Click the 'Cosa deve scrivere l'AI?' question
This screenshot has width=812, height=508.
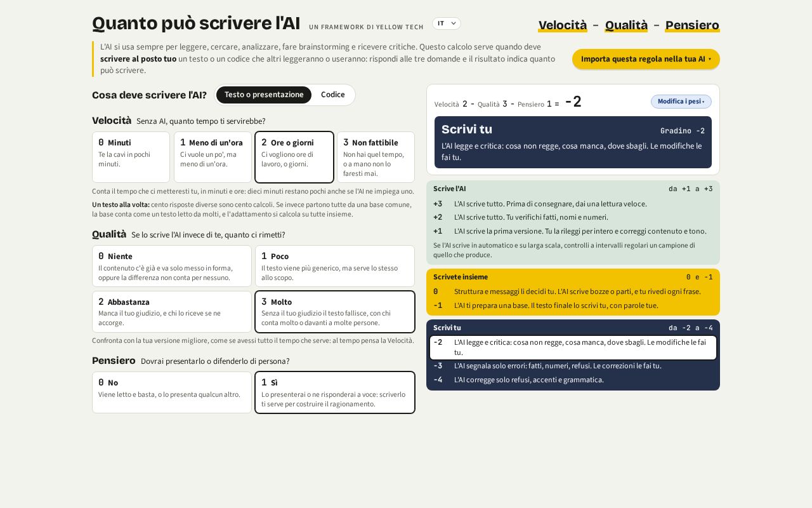149,95
